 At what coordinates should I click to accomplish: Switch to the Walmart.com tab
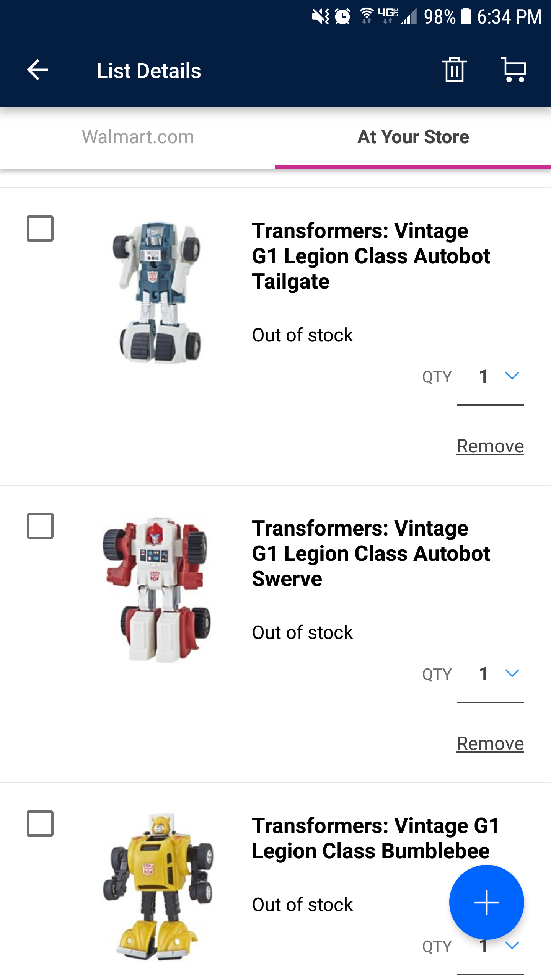pos(138,137)
